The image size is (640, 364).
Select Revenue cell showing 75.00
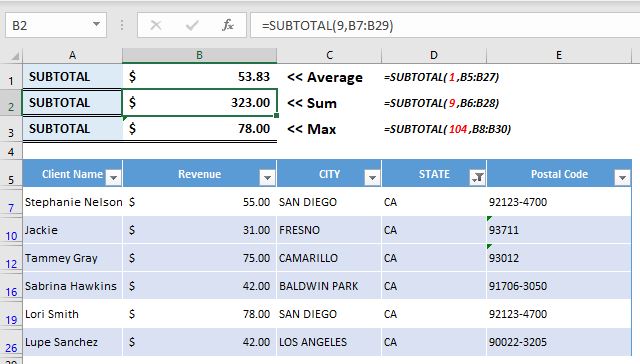[200, 258]
